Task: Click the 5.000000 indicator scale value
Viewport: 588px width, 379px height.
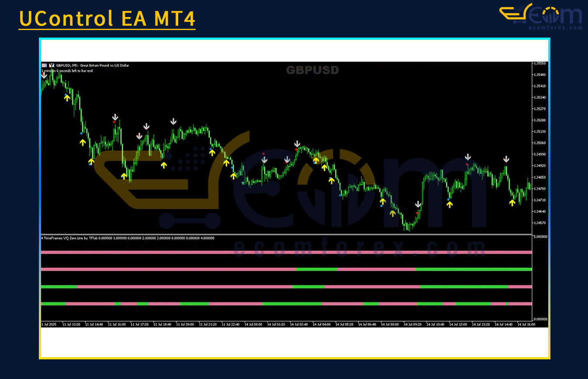Action: 541,237
